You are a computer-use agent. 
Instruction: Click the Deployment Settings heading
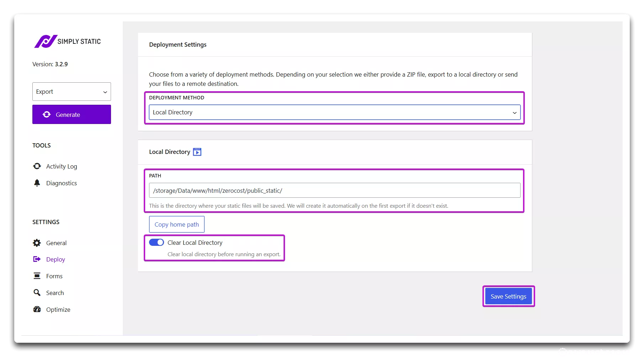pos(178,45)
